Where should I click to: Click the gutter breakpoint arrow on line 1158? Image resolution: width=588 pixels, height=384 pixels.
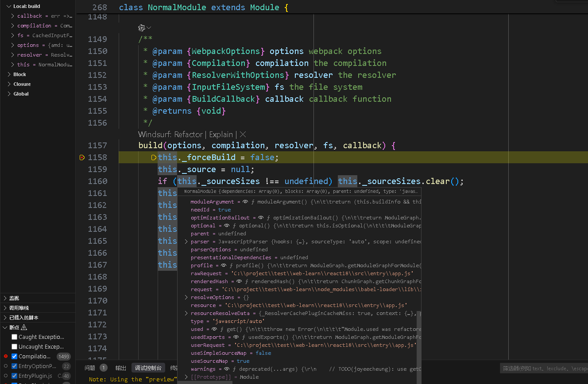[x=82, y=157]
